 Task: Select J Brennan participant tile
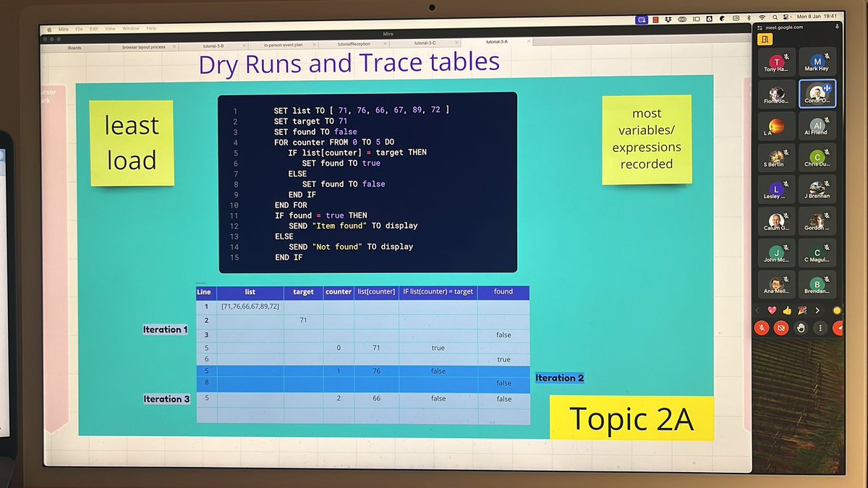coord(818,189)
